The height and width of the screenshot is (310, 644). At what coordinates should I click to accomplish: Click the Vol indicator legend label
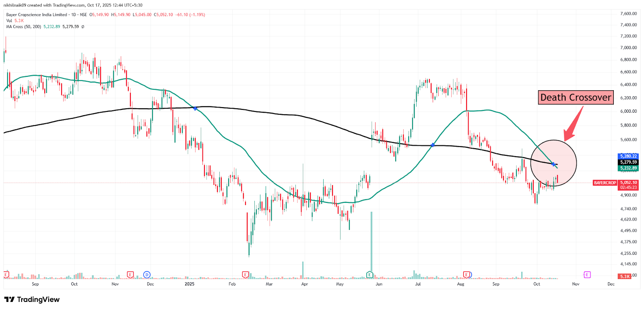9,21
